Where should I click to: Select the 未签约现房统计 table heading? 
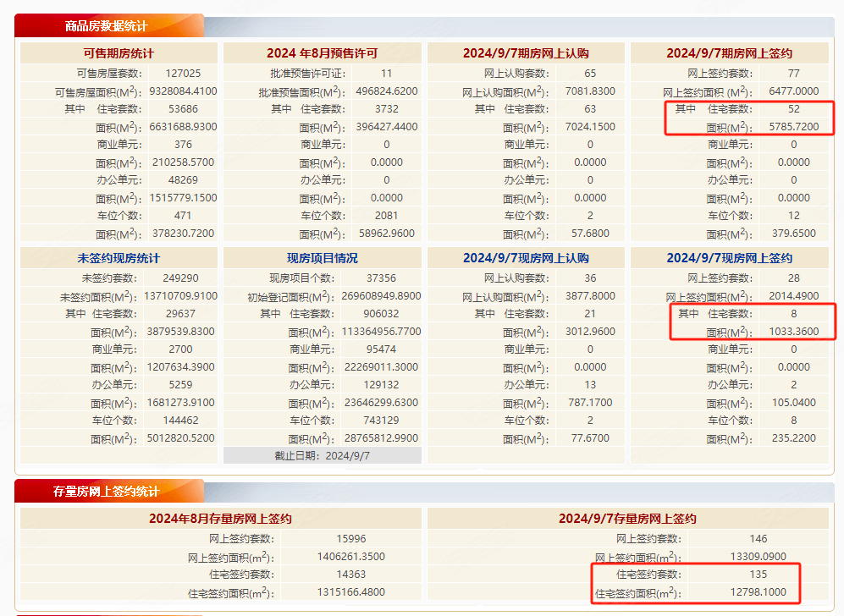pos(119,258)
